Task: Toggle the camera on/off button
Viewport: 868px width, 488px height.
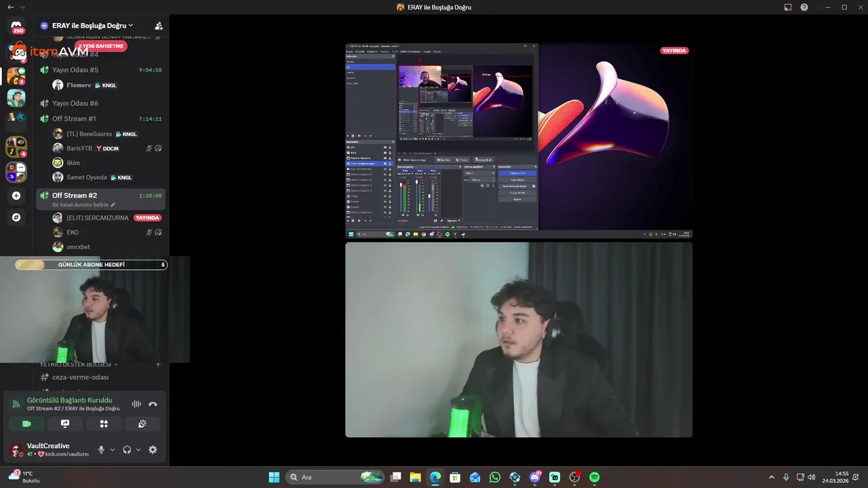Action: pos(26,424)
